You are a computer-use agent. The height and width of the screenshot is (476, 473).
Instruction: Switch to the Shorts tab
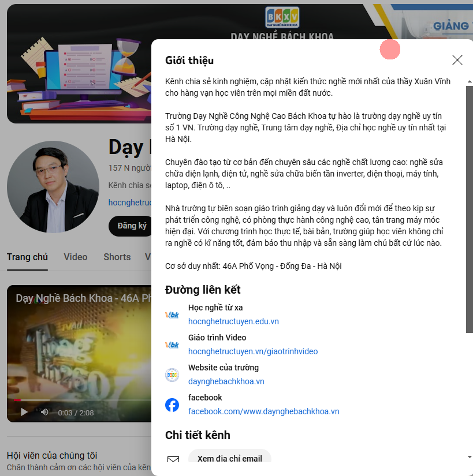(x=117, y=257)
